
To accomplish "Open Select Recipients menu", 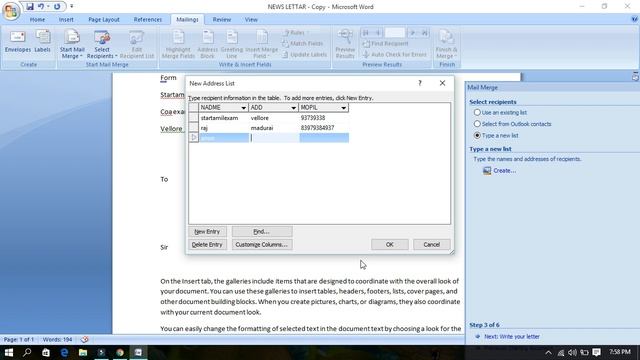I will click(102, 44).
